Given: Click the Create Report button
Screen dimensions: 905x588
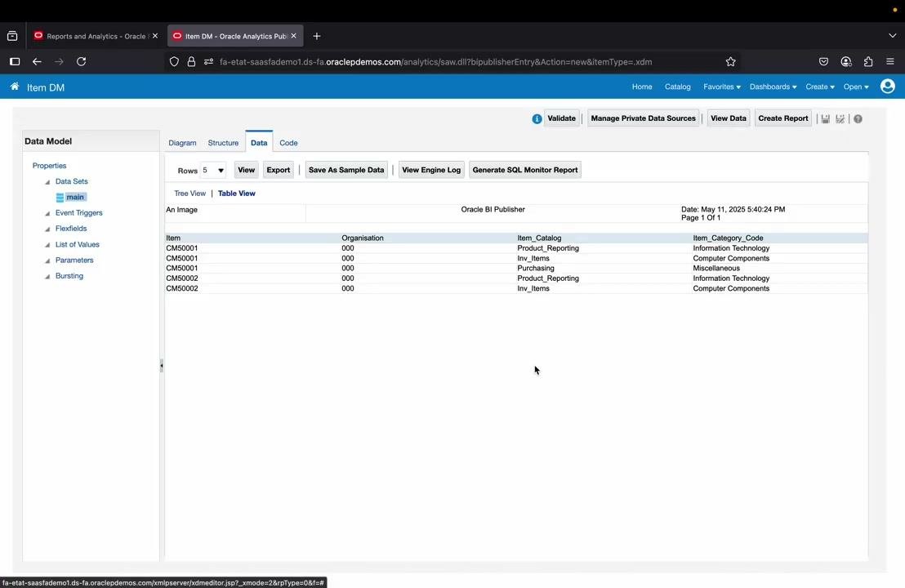Looking at the screenshot, I should [x=782, y=118].
